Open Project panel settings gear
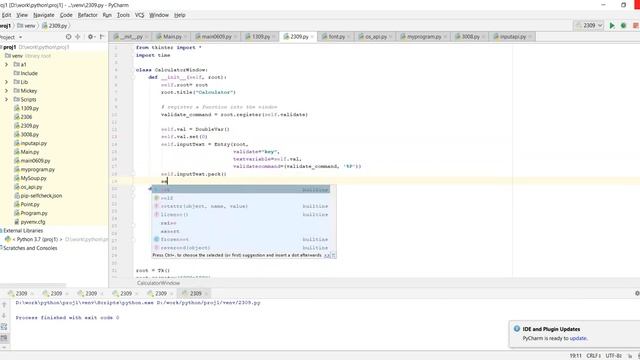Screen dimensions: 640x360 [x=91, y=37]
